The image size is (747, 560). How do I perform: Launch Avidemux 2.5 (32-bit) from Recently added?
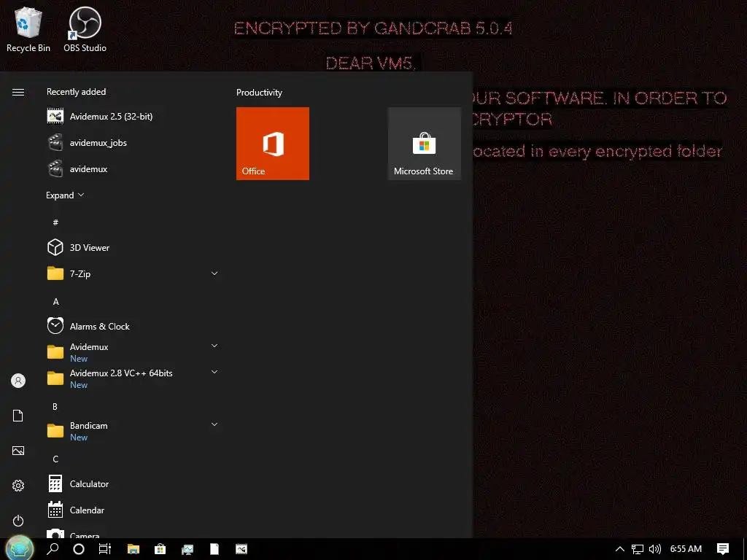point(133,116)
